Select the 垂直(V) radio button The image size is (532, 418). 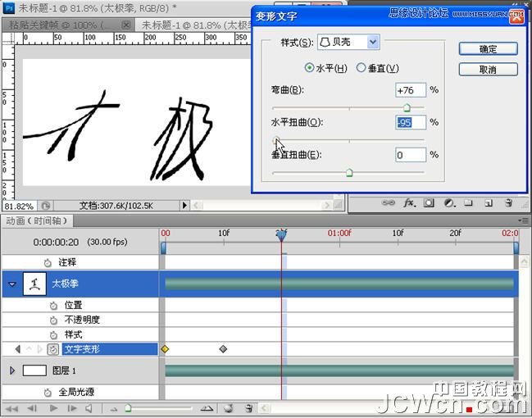[x=361, y=67]
